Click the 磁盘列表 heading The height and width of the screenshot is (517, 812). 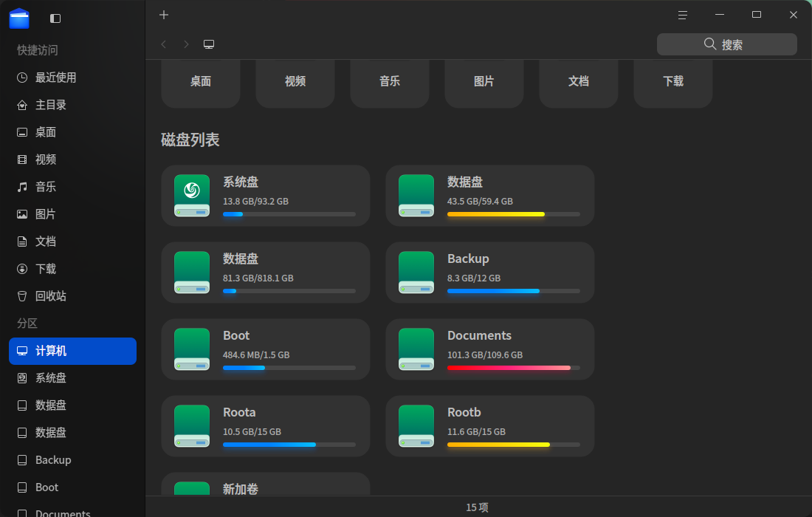pos(190,140)
